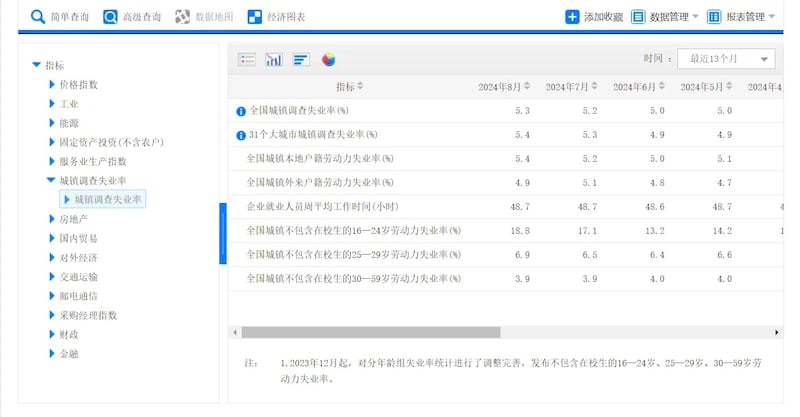The width and height of the screenshot is (800, 417).
Task: Click info icon beside 全国城镇调查失业率
Action: pos(240,111)
